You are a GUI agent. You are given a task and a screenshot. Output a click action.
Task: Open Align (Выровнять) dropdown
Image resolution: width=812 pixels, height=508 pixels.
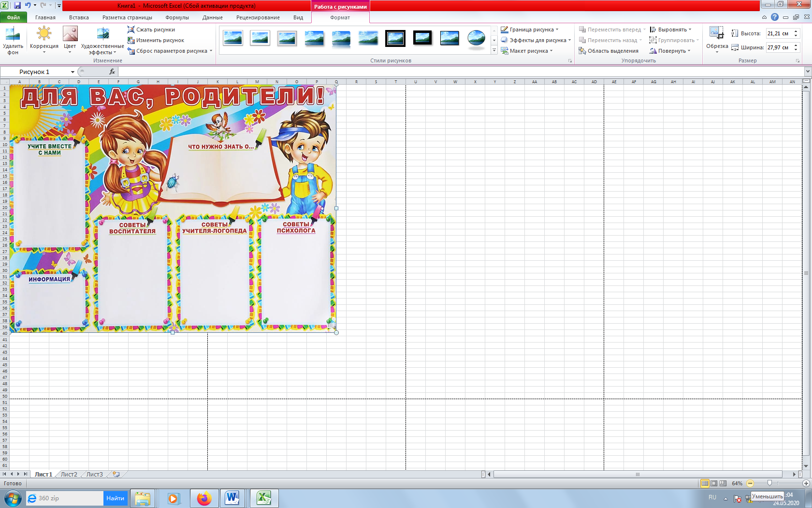click(670, 30)
